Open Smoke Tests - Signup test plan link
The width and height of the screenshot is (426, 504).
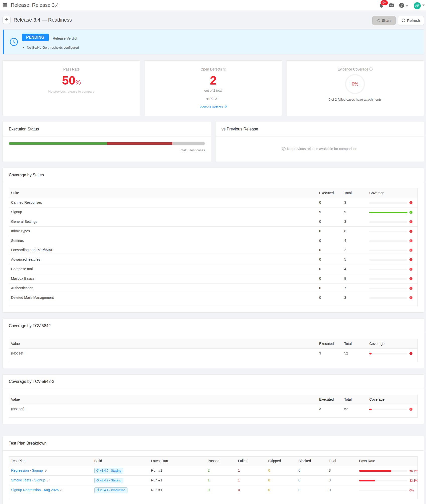pyautogui.click(x=28, y=480)
